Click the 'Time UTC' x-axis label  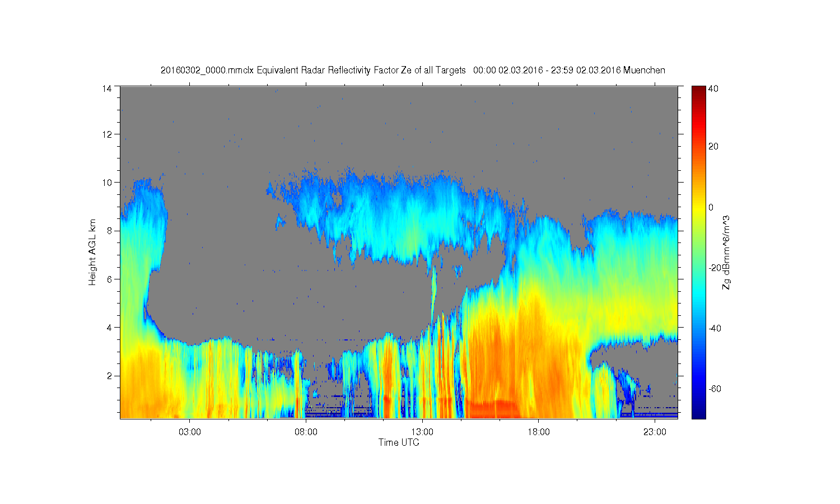coord(399,442)
